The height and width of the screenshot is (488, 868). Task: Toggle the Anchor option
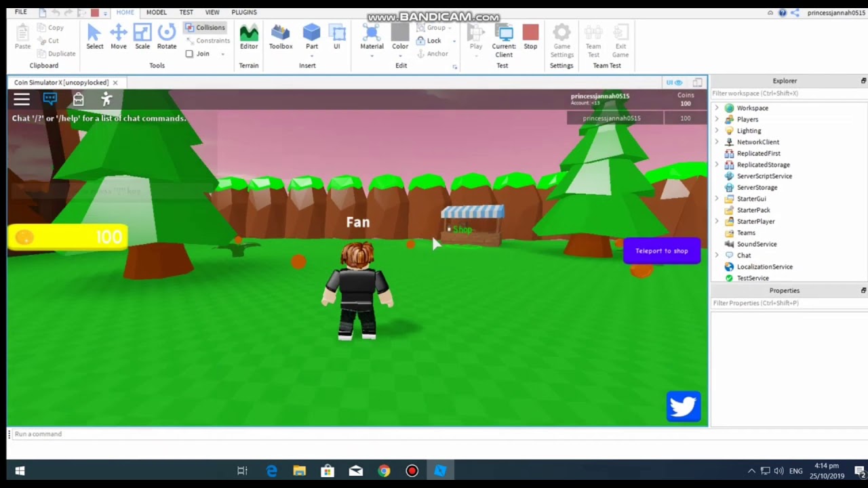coord(432,54)
